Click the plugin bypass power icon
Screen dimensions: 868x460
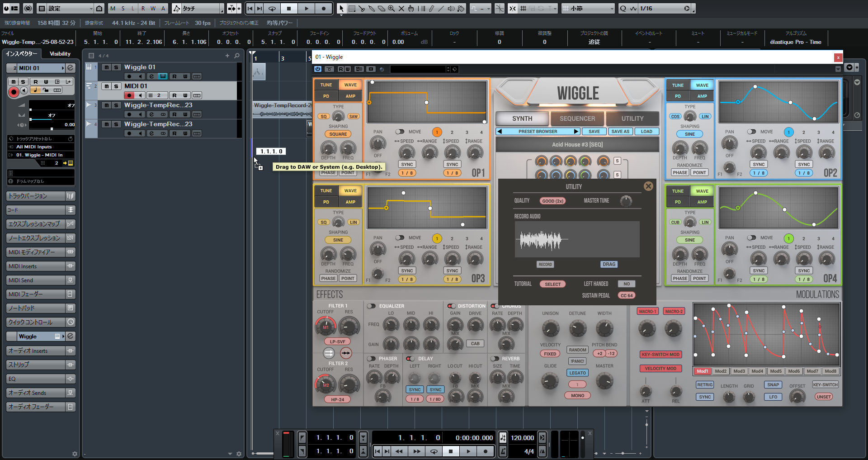318,69
